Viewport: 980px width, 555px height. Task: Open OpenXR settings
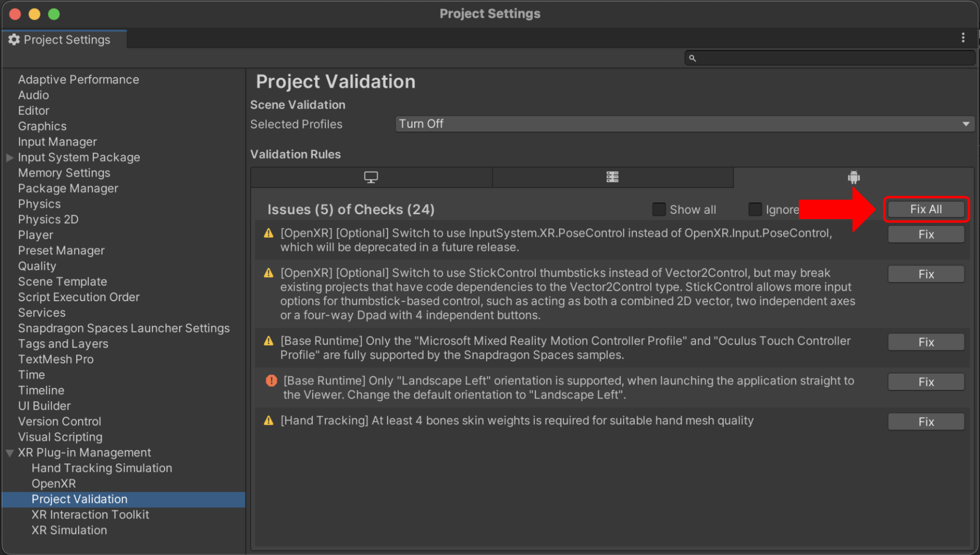[x=54, y=484]
